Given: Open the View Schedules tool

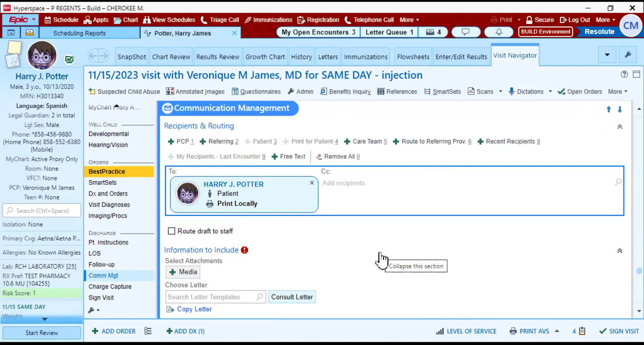Looking at the screenshot, I should [x=169, y=20].
